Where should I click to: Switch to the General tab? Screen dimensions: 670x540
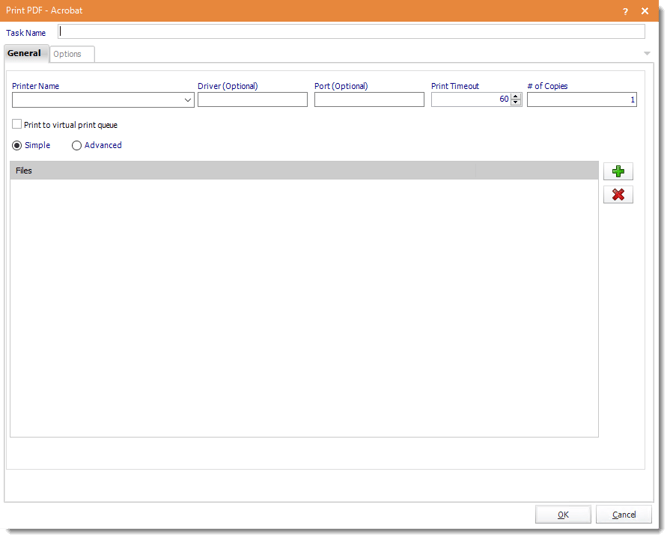tap(24, 53)
